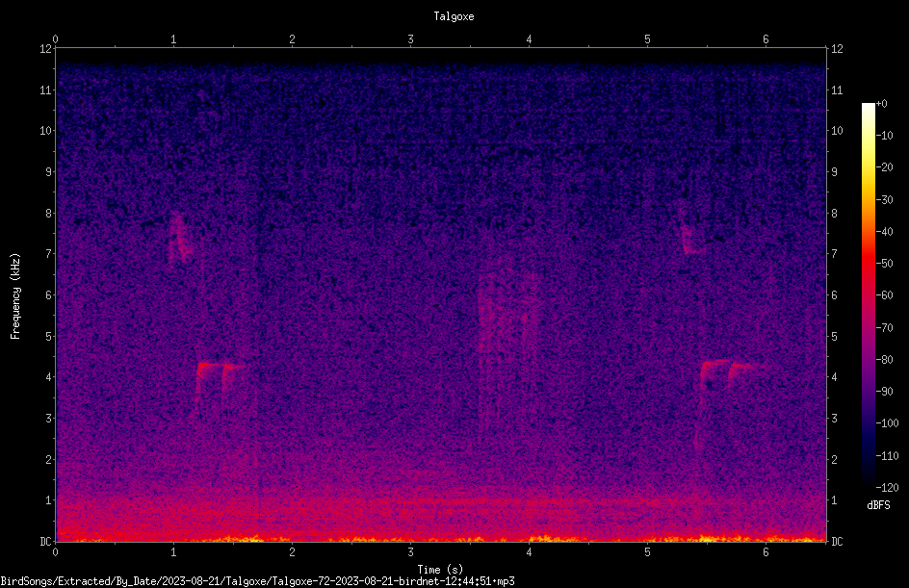
Task: Click the +0 mark atop the dBFS scale
Action: click(882, 104)
